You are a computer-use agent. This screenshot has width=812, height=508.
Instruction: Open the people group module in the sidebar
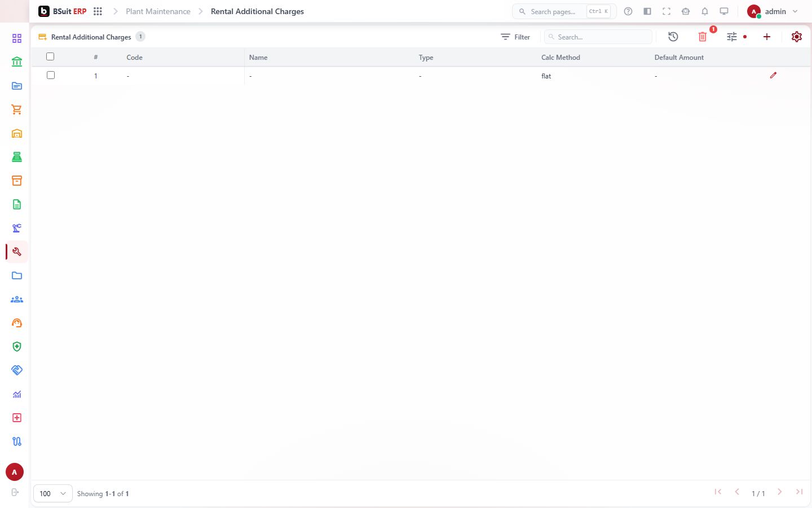(x=17, y=299)
